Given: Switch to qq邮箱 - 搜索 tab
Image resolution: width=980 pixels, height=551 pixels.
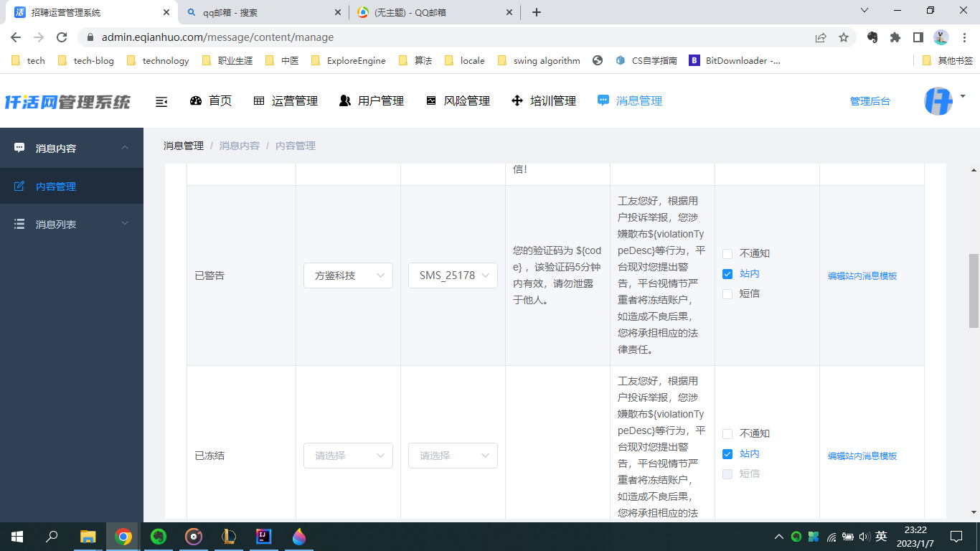Looking at the screenshot, I should pos(263,12).
